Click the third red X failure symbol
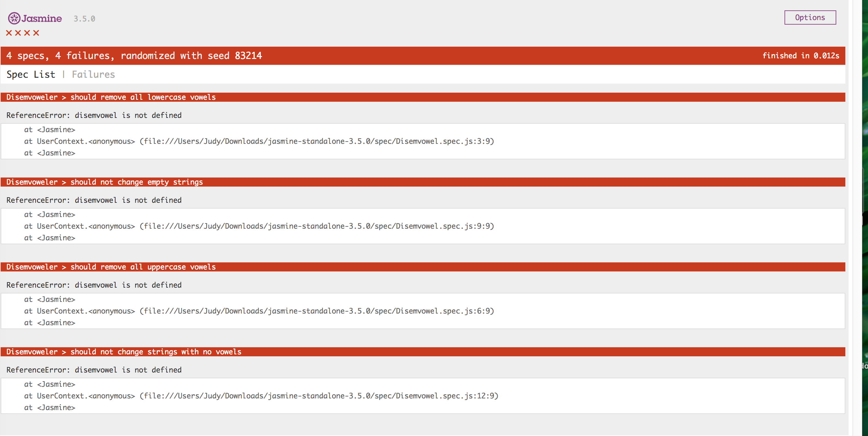This screenshot has width=868, height=436. pyautogui.click(x=27, y=33)
